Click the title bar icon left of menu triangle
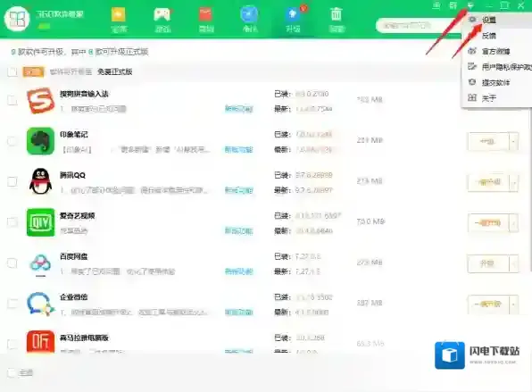Viewport: 532px width, 392px height. tap(453, 5)
